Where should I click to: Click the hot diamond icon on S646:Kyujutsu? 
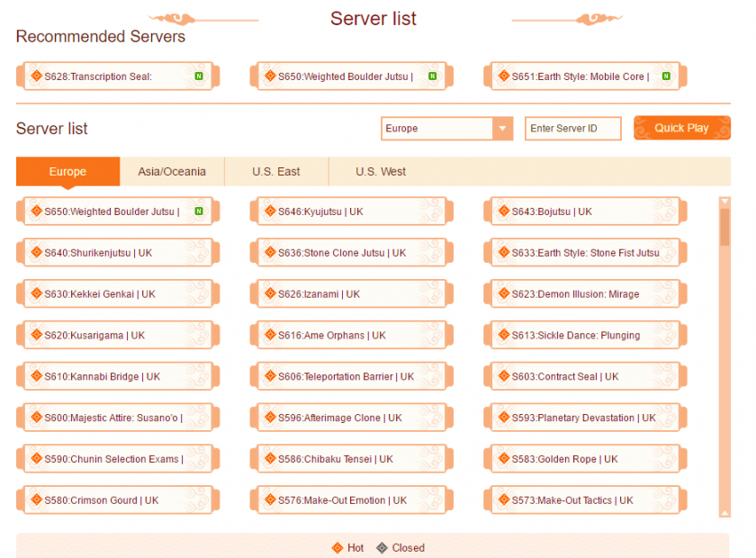[x=270, y=211]
